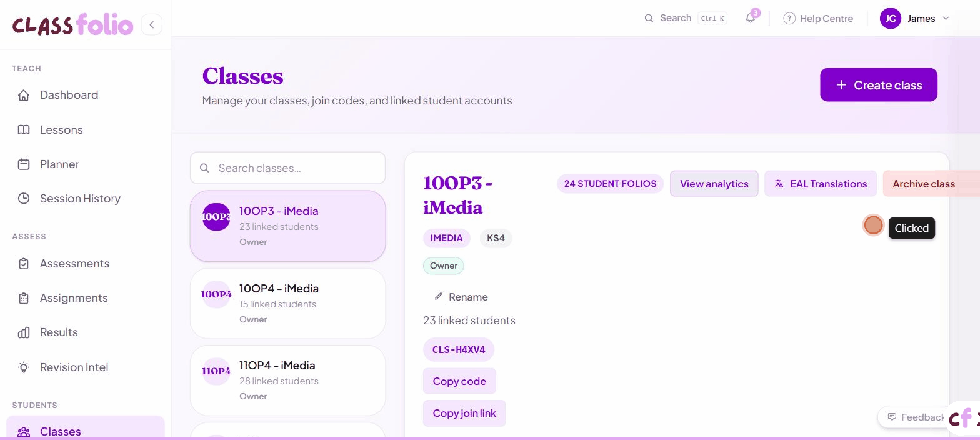Click the Lessons book icon

[24, 129]
